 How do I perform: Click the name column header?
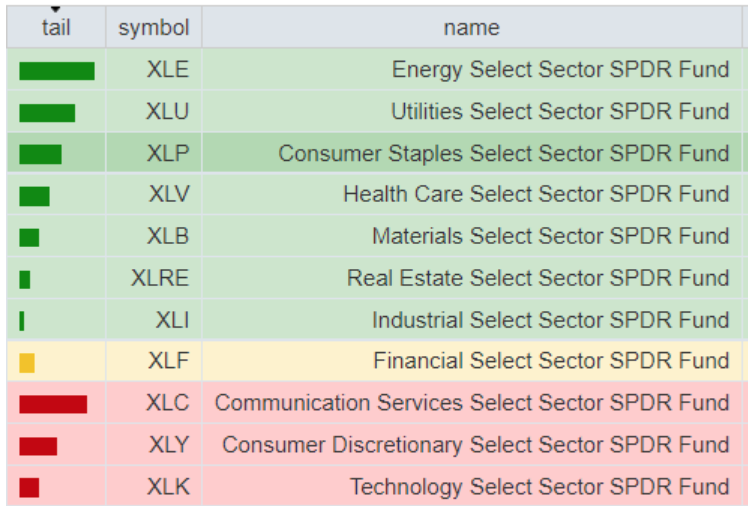471,28
